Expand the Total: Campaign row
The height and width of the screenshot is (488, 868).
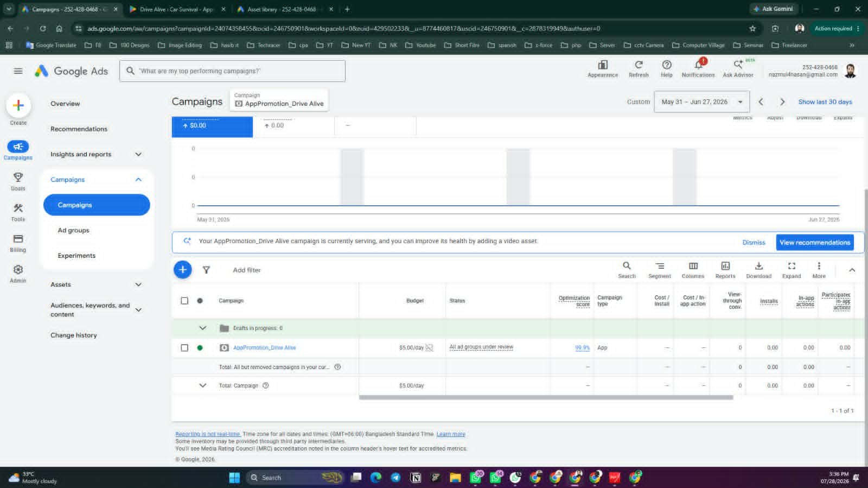pos(202,385)
